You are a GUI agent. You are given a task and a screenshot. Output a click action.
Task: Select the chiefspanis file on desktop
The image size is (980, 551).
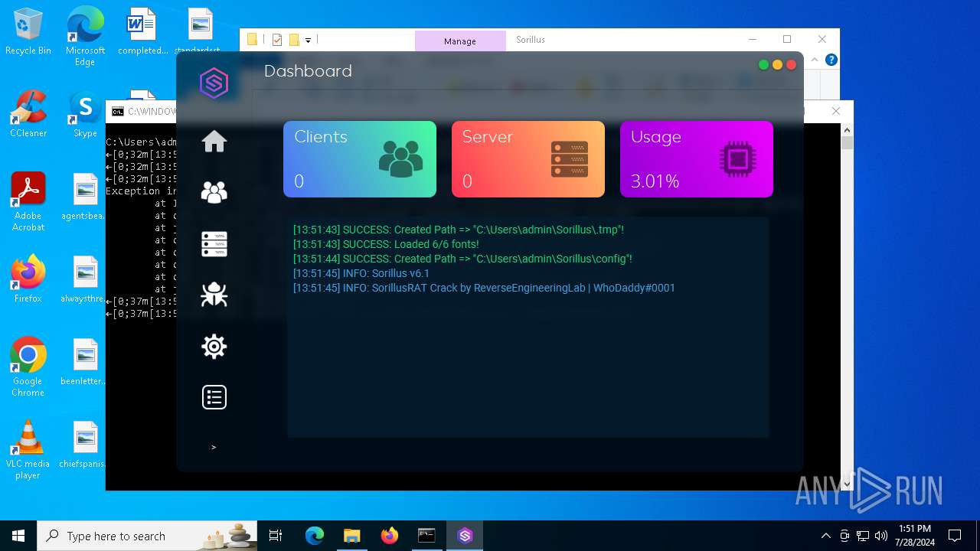click(x=85, y=445)
